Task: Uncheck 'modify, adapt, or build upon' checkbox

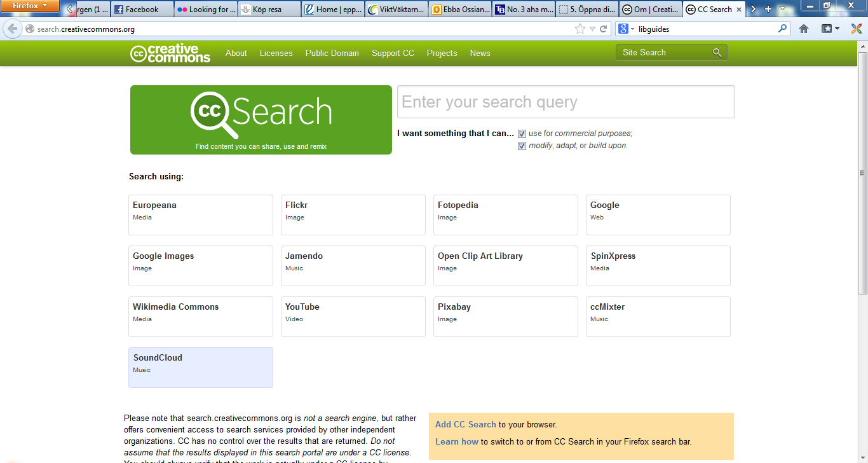Action: tap(522, 146)
